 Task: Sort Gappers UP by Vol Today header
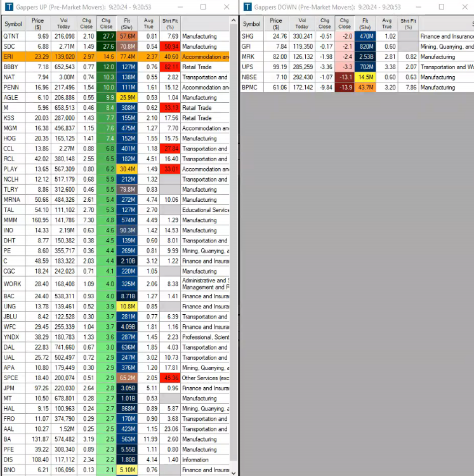63,23
